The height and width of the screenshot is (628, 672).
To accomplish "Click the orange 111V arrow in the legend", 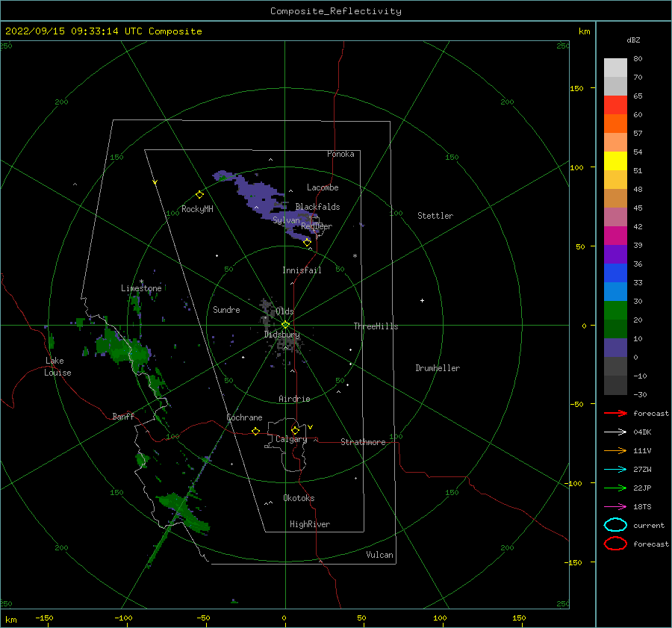I will coord(615,450).
